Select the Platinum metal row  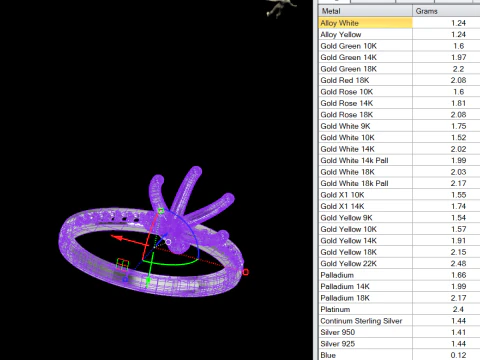[x=399, y=309]
